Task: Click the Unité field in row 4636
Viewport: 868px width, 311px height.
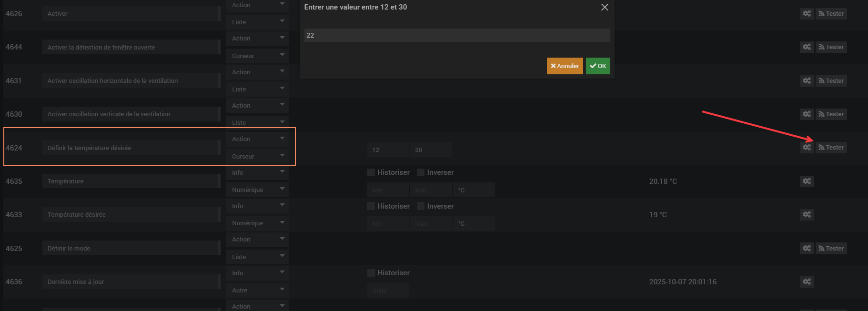Action: pos(387,291)
